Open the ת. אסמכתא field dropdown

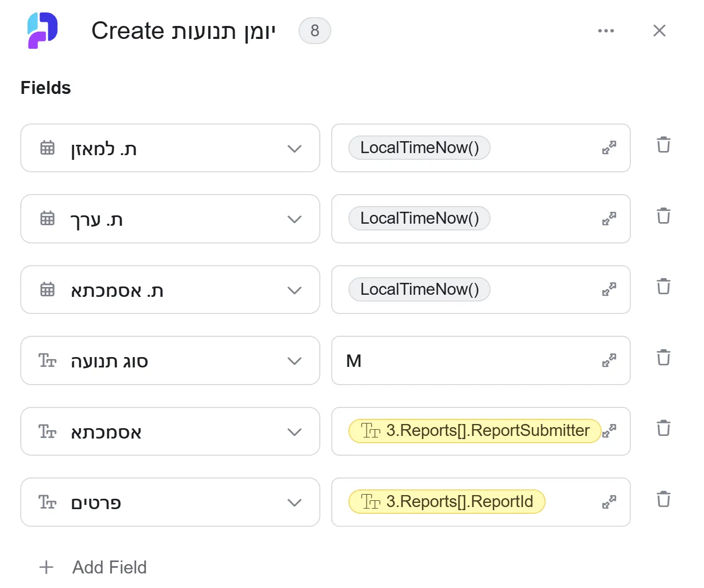click(170, 290)
